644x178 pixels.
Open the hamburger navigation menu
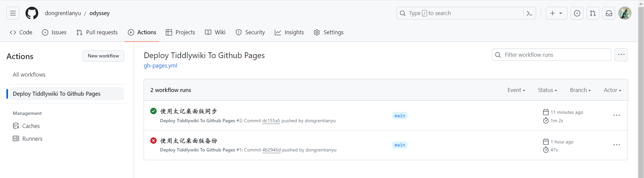[13, 13]
